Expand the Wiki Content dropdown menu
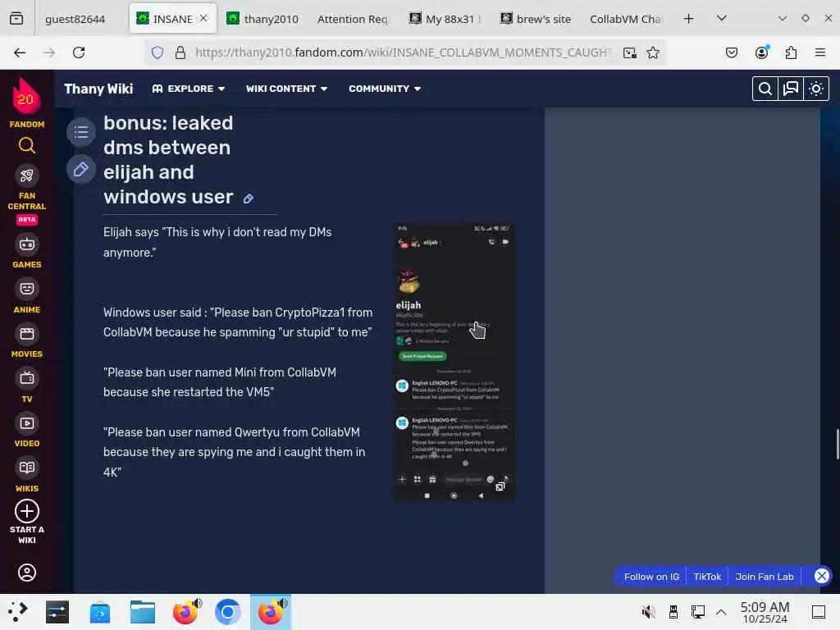This screenshot has height=630, width=840. coord(286,89)
